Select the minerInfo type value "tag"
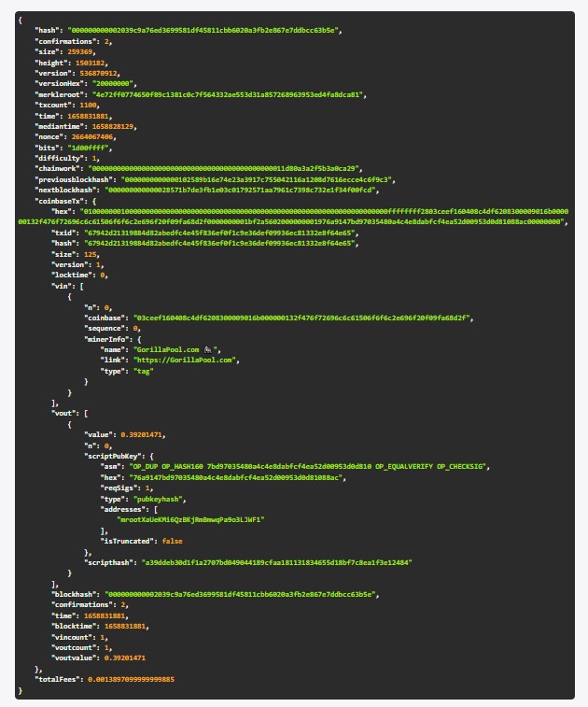The width and height of the screenshot is (588, 707). point(144,371)
